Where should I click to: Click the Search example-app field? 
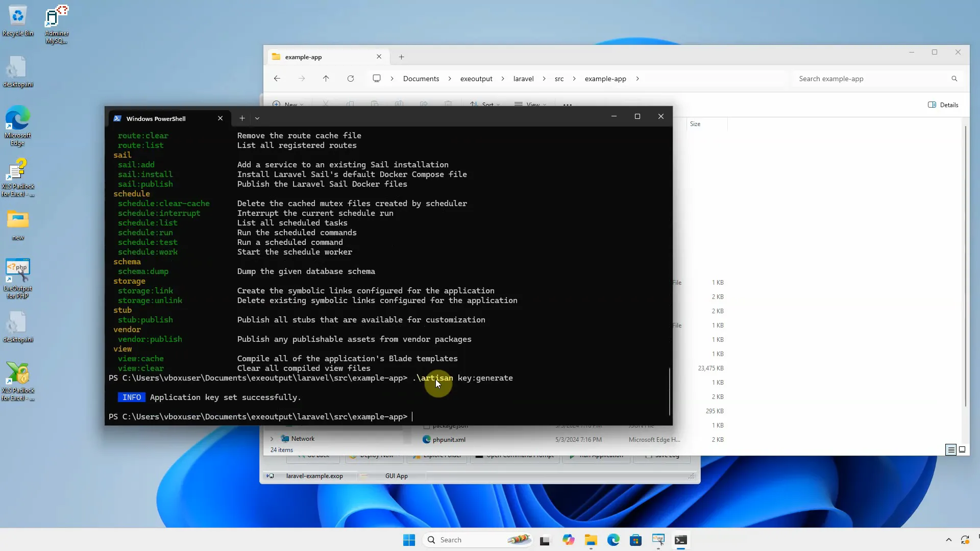pos(868,79)
